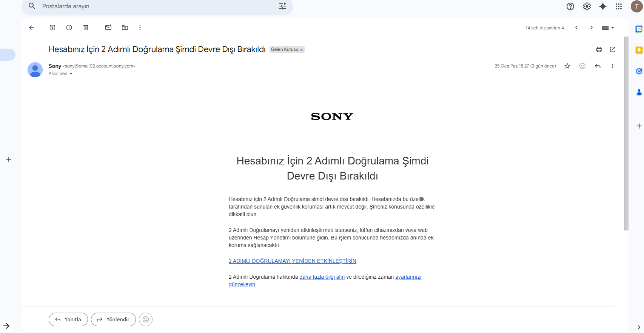
Task: Open Contacts in the side panel
Action: (x=639, y=92)
